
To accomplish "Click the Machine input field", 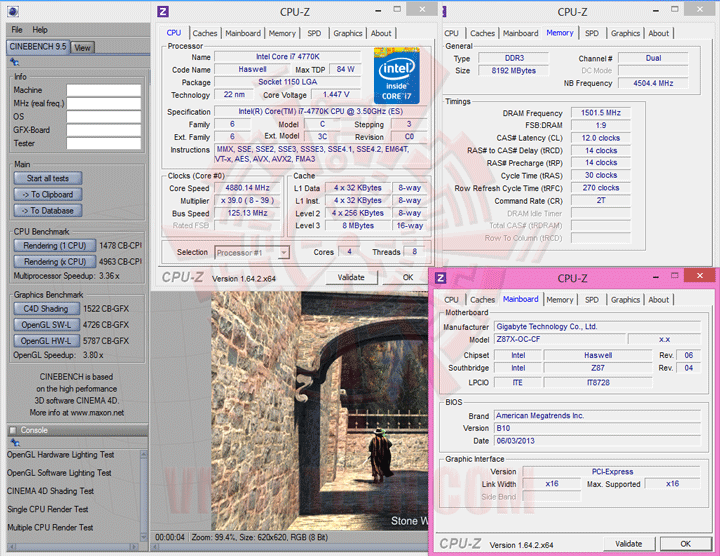I will click(x=102, y=90).
